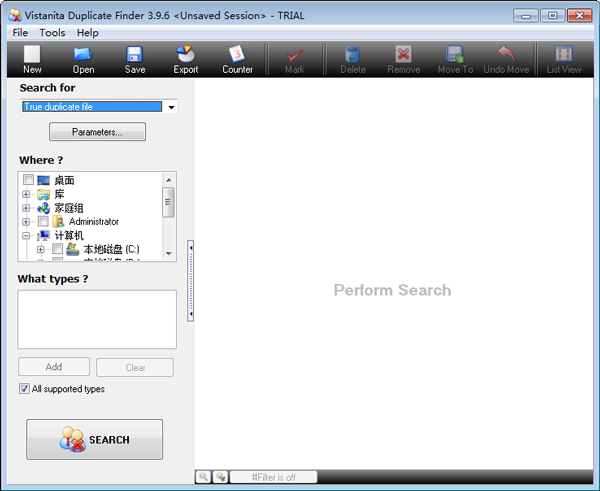Click the magnifier filter icon in status bar
The height and width of the screenshot is (491, 600).
coord(203,477)
